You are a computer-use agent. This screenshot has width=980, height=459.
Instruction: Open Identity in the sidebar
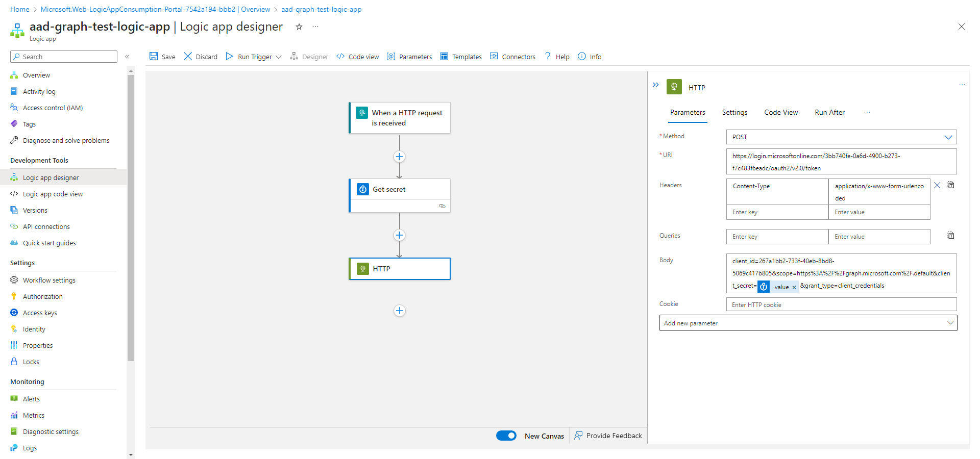pos(34,329)
